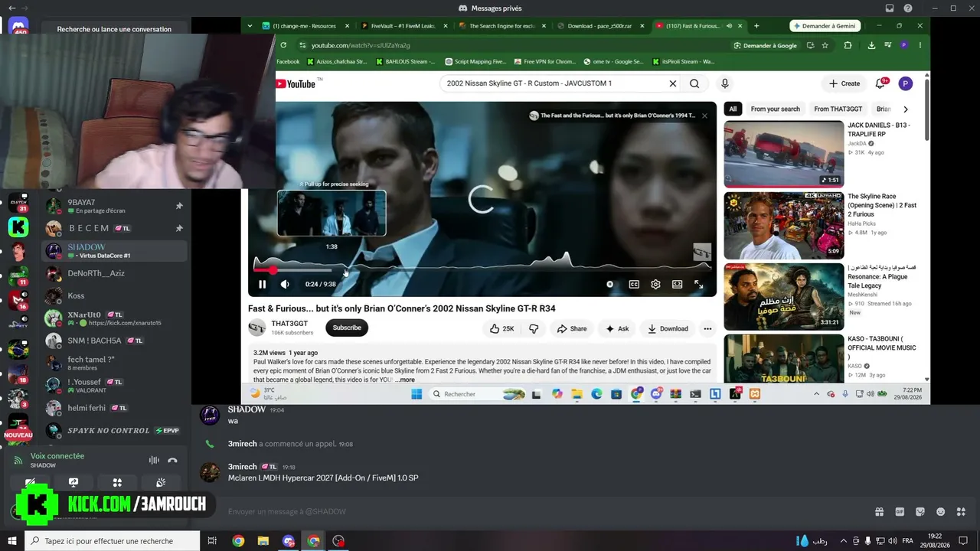Reload the YouTube page
Viewport: 980px width, 551px height.
tap(283, 45)
